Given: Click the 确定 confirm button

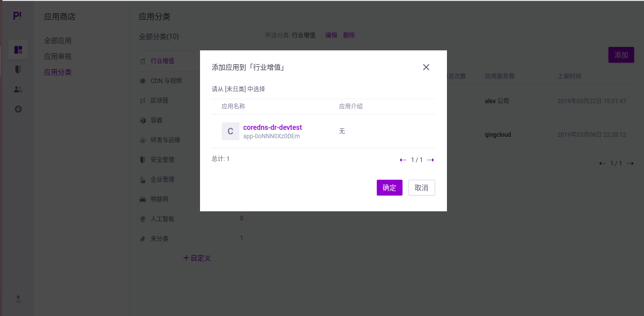Looking at the screenshot, I should point(389,188).
